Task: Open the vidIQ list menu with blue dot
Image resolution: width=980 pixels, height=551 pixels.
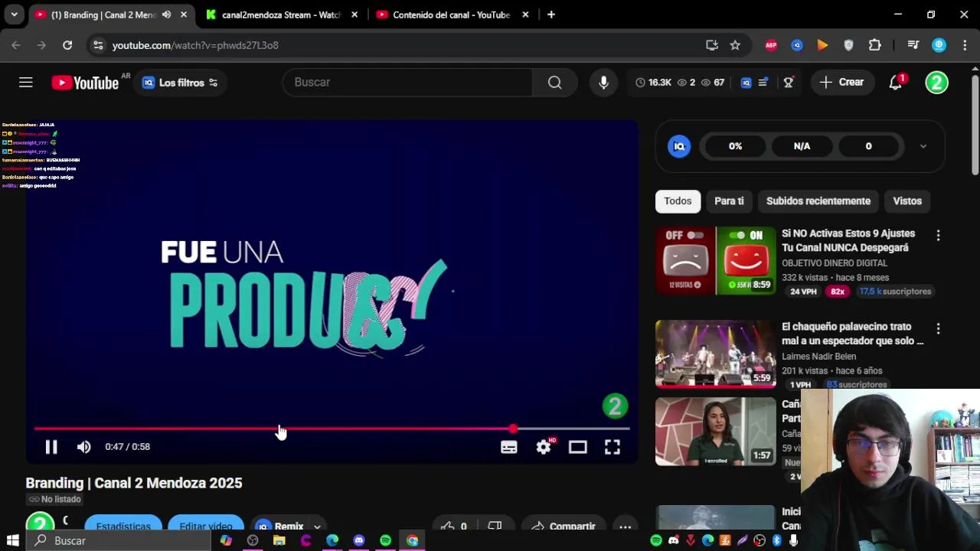Action: tap(763, 83)
